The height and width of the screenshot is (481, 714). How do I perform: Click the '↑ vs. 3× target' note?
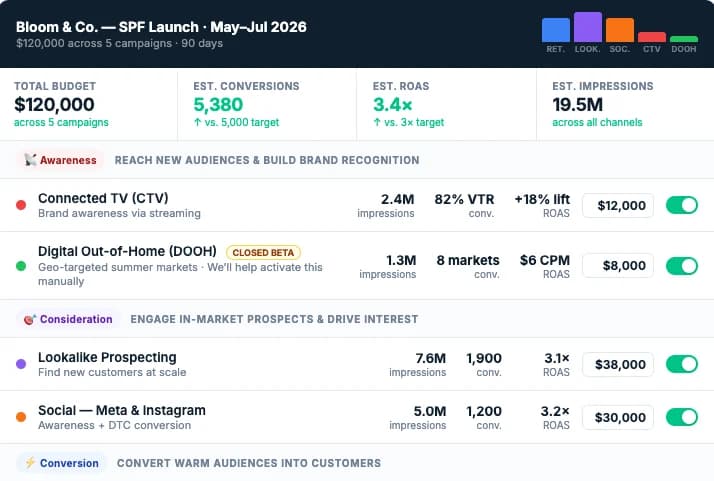(x=408, y=123)
